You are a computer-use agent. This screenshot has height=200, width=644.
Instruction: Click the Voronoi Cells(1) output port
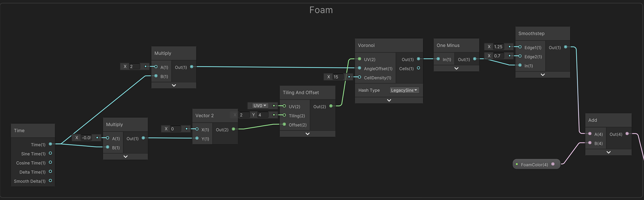tap(418, 68)
